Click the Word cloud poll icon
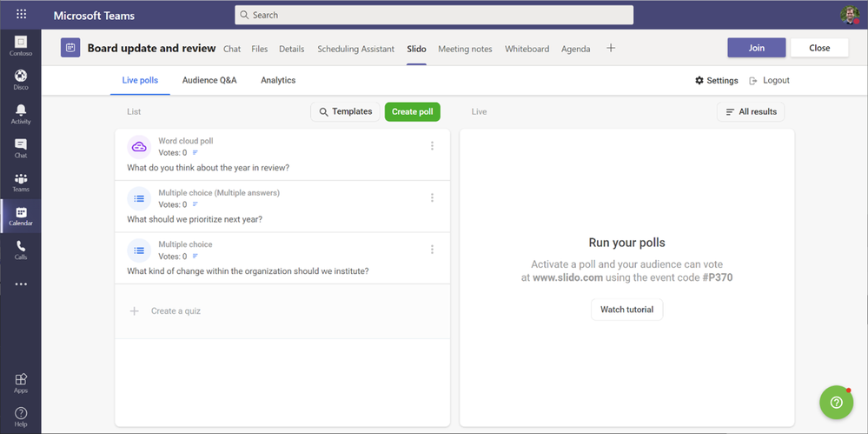This screenshot has height=434, width=868. [x=139, y=147]
